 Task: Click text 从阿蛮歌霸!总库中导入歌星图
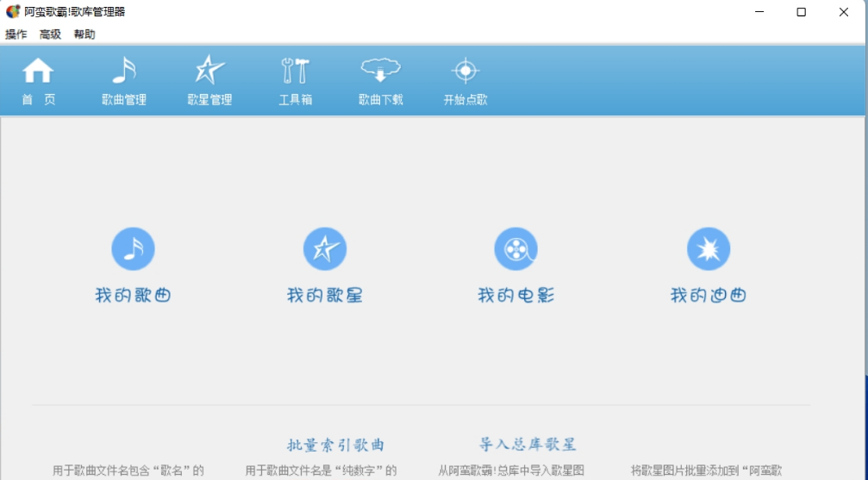click(x=511, y=471)
